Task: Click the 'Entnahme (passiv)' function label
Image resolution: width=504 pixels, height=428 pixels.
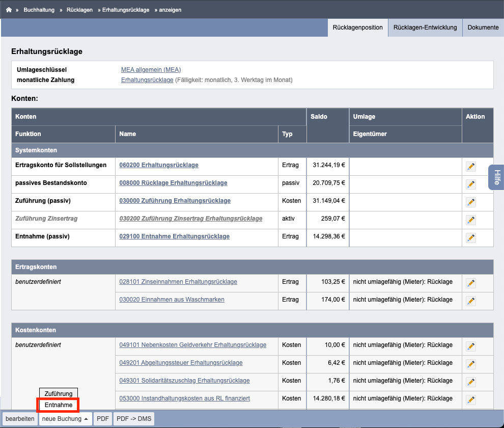Action: [42, 236]
